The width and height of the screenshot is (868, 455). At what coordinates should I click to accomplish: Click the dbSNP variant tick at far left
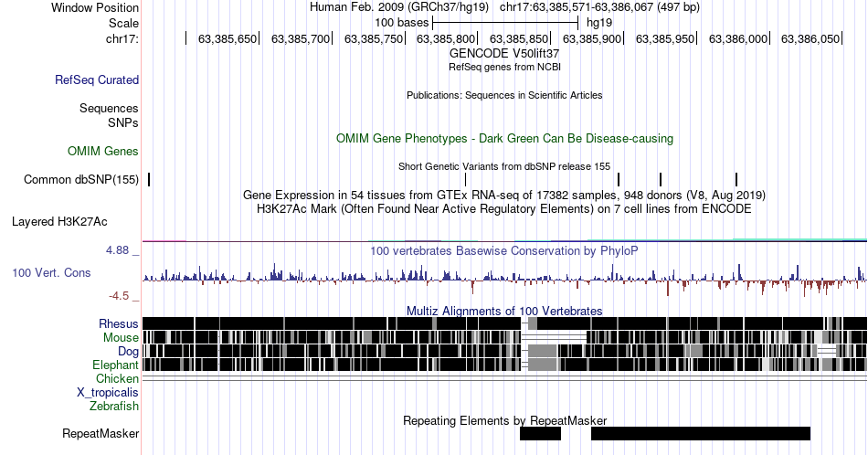click(x=149, y=179)
